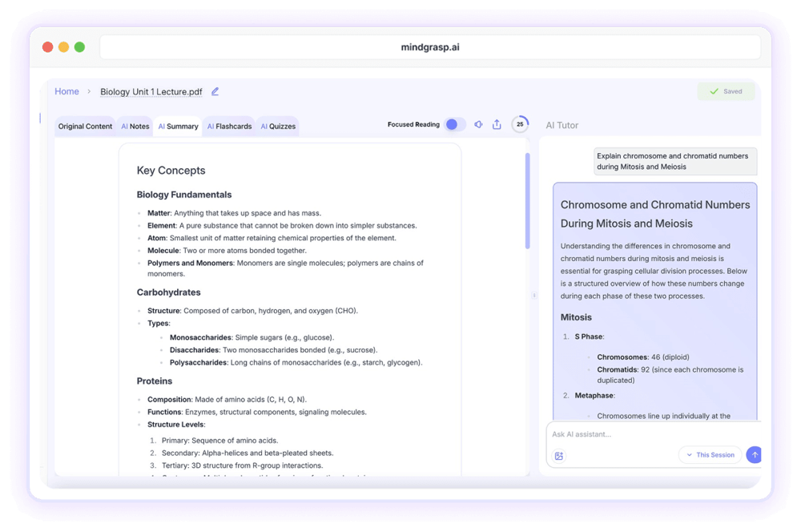Click the share/export icon
The width and height of the screenshot is (801, 532).
pyautogui.click(x=497, y=125)
